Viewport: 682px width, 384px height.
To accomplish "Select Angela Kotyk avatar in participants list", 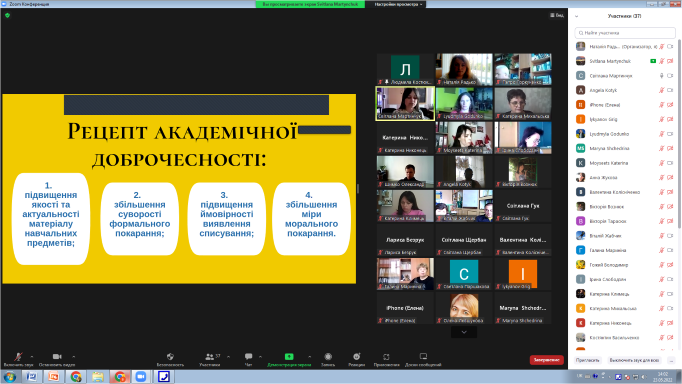I will pyautogui.click(x=580, y=90).
